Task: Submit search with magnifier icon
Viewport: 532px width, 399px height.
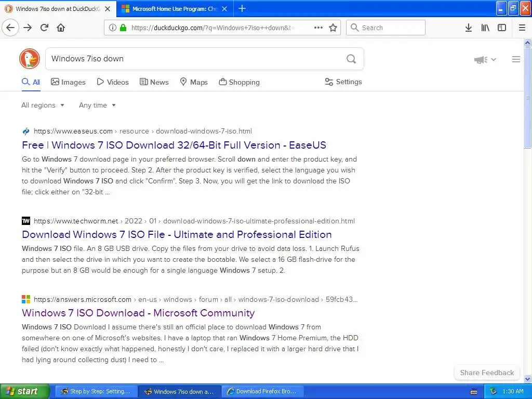Action: (x=351, y=59)
